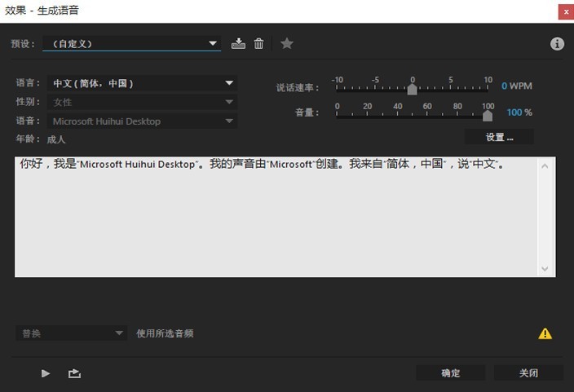
Task: Click the export icon beside the play button
Action: (75, 373)
